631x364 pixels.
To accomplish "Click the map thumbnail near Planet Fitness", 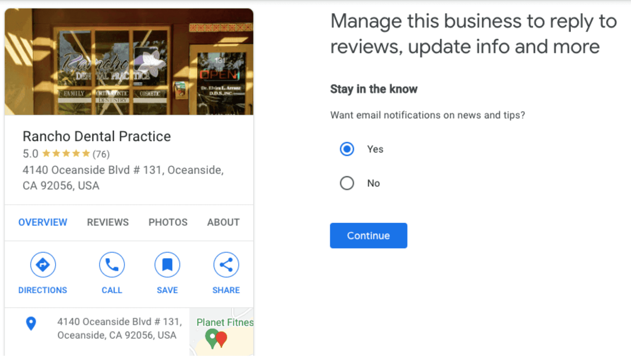I will click(x=222, y=332).
